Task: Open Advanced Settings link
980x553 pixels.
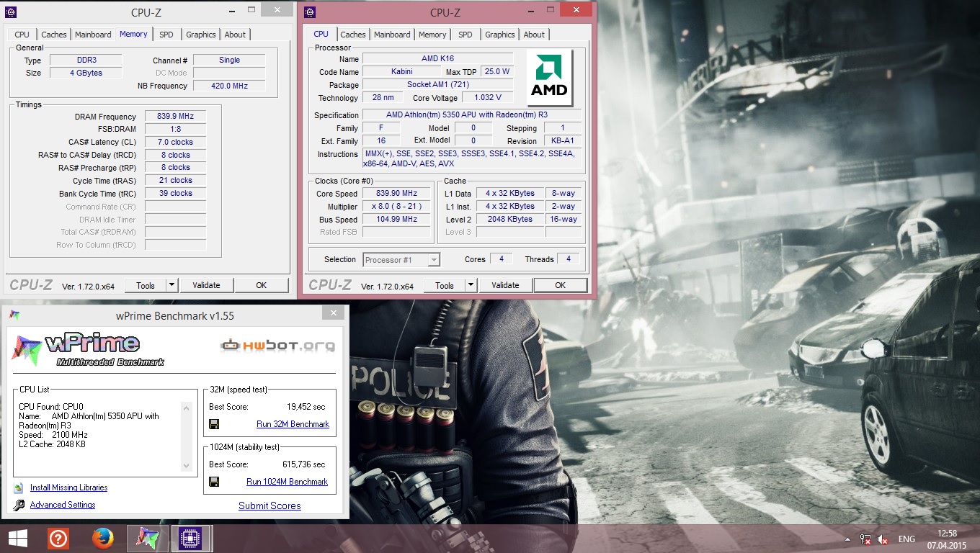Action: pos(63,505)
